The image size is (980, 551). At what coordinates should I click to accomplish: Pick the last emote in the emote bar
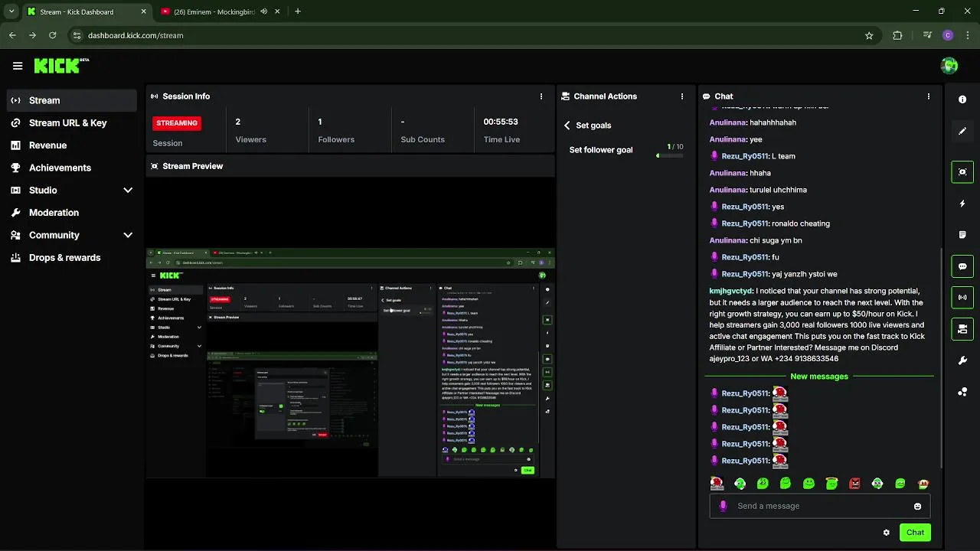(x=923, y=484)
